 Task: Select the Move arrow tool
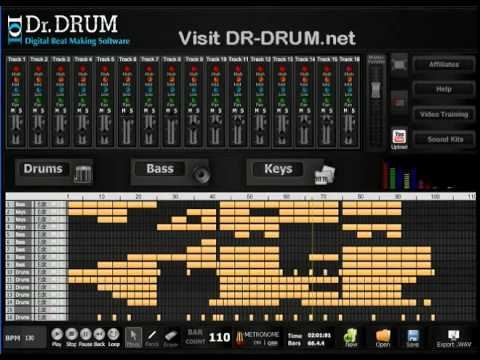click(x=133, y=337)
